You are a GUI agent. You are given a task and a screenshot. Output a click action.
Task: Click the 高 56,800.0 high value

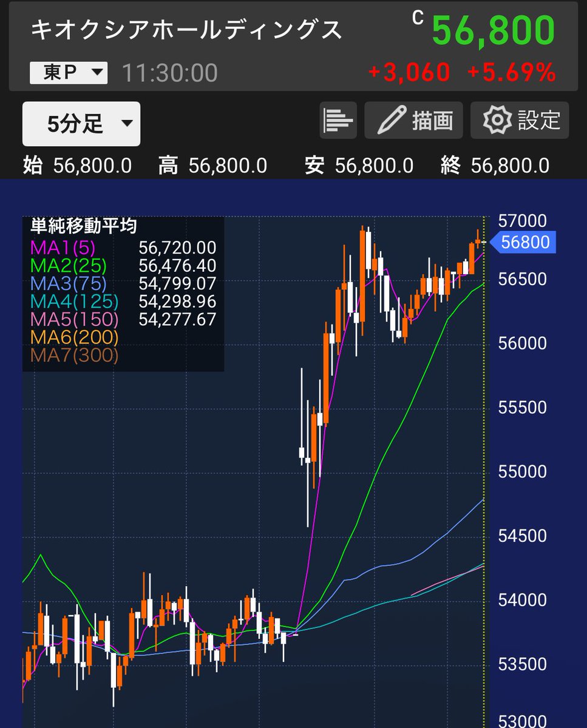[x=212, y=165]
